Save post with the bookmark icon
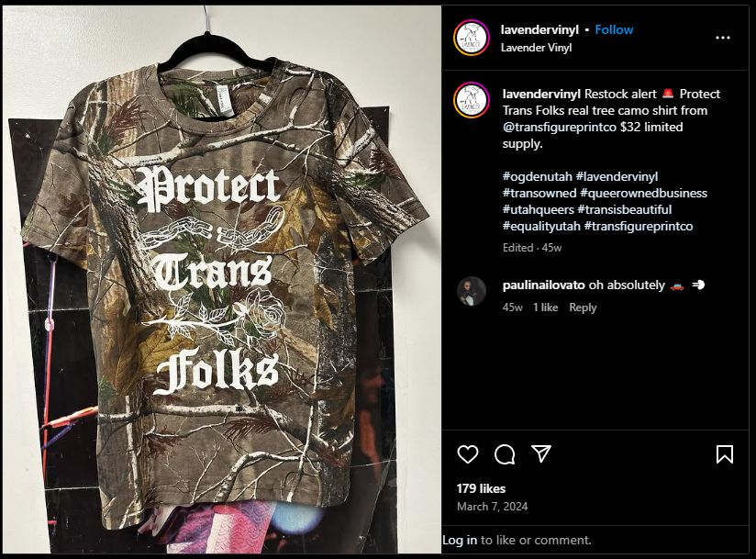The image size is (756, 559). (x=724, y=454)
